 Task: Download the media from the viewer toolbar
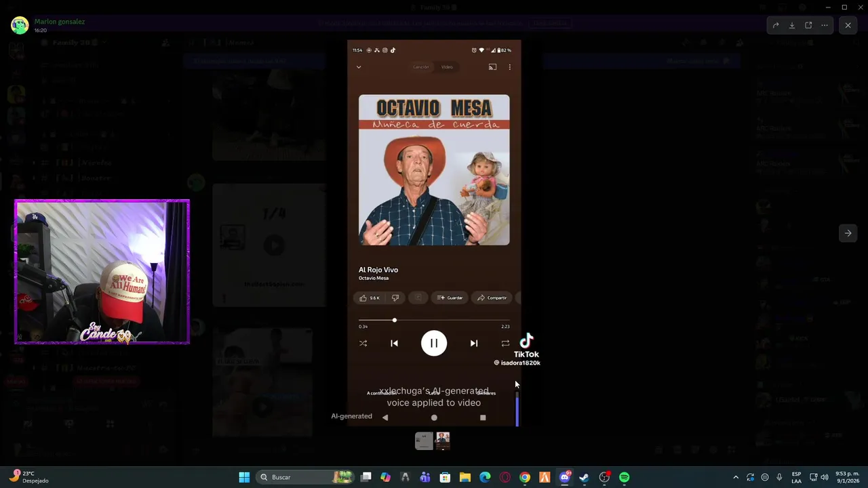[x=792, y=25]
